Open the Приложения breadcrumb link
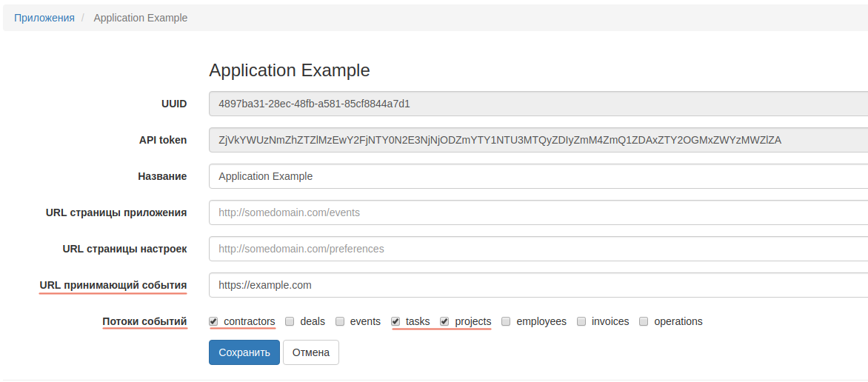Screen dimensions: 868x382 tap(44, 18)
